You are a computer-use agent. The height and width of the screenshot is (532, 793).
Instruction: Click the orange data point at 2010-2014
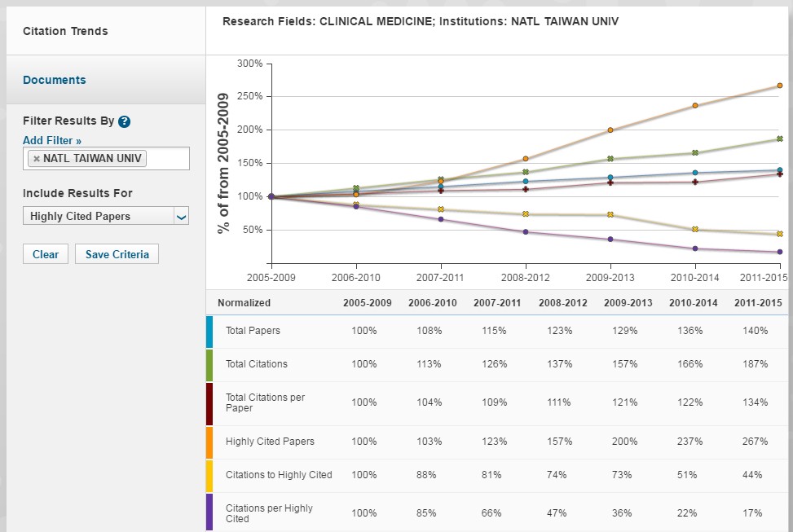695,106
